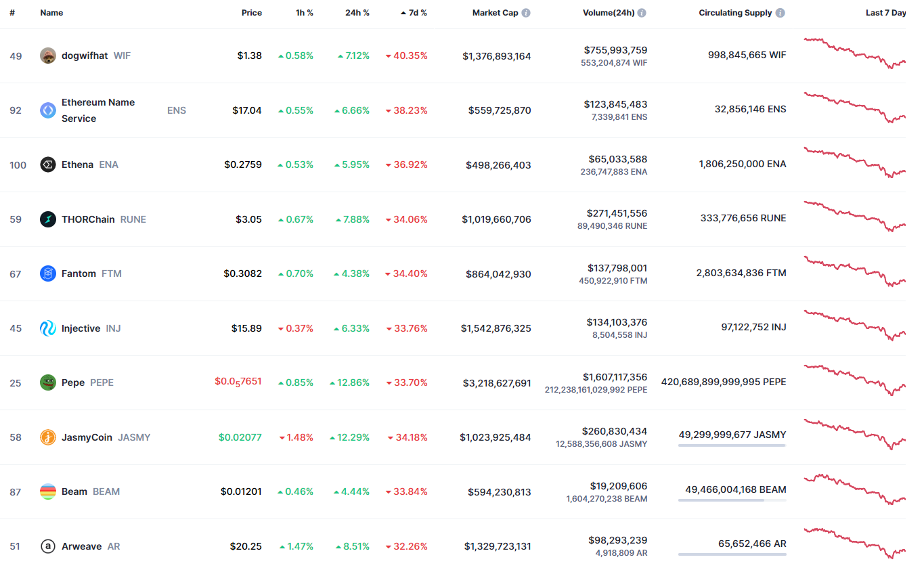The image size is (924, 572).
Task: Click Beam circulating supply progress bar
Action: [732, 500]
